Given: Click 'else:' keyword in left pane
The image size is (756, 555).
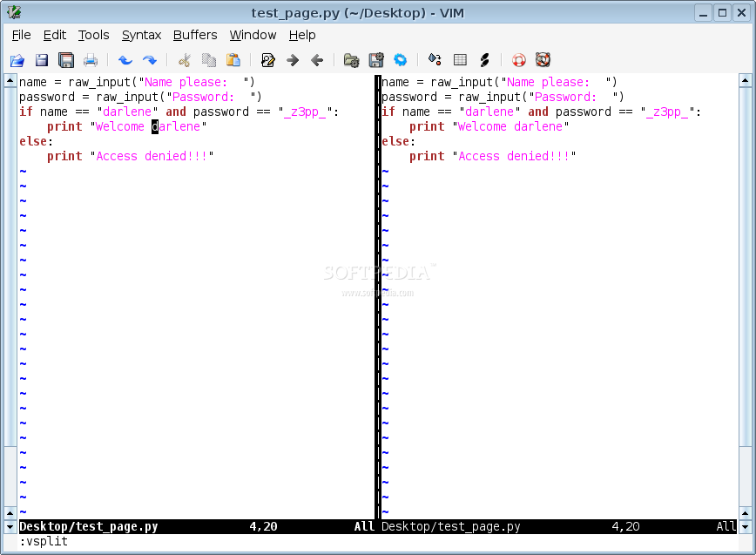Looking at the screenshot, I should pos(37,141).
